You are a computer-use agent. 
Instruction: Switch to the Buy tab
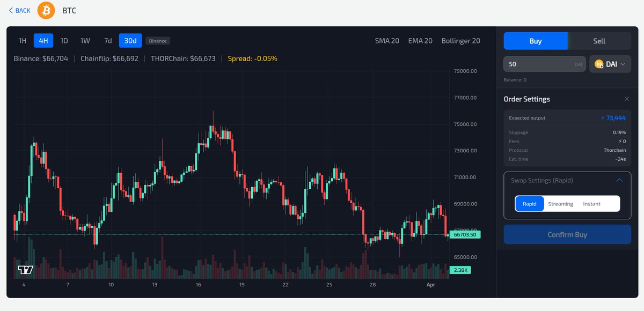click(536, 41)
